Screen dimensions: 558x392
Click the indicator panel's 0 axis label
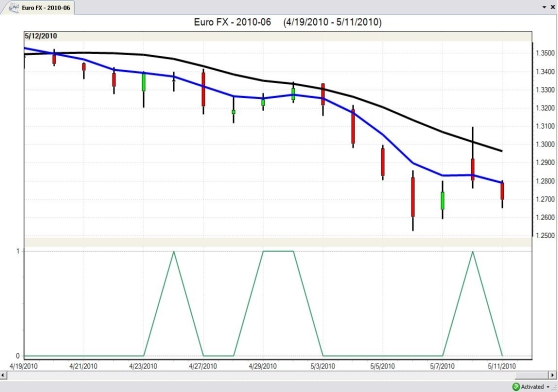click(18, 355)
